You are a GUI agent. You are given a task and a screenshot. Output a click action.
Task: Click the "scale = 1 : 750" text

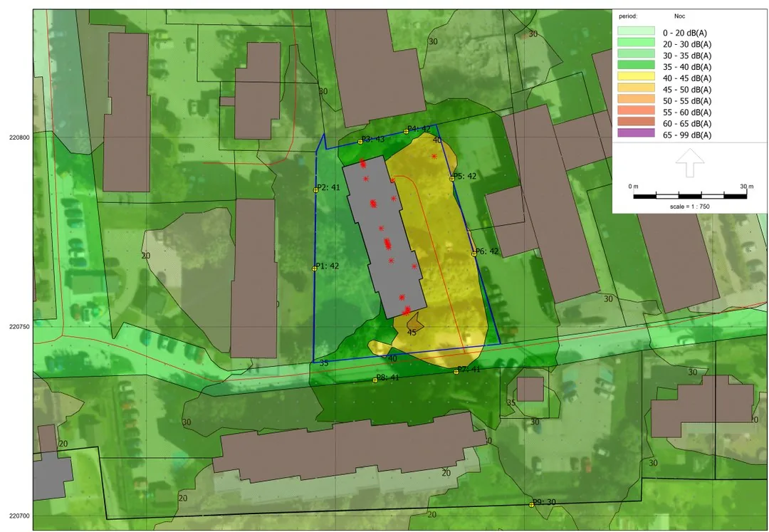pos(689,207)
